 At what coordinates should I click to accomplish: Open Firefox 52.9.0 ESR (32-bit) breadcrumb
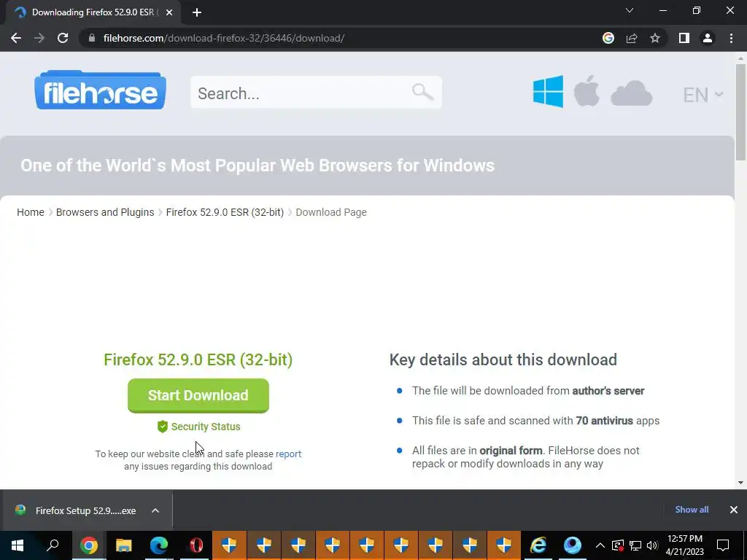(x=225, y=212)
